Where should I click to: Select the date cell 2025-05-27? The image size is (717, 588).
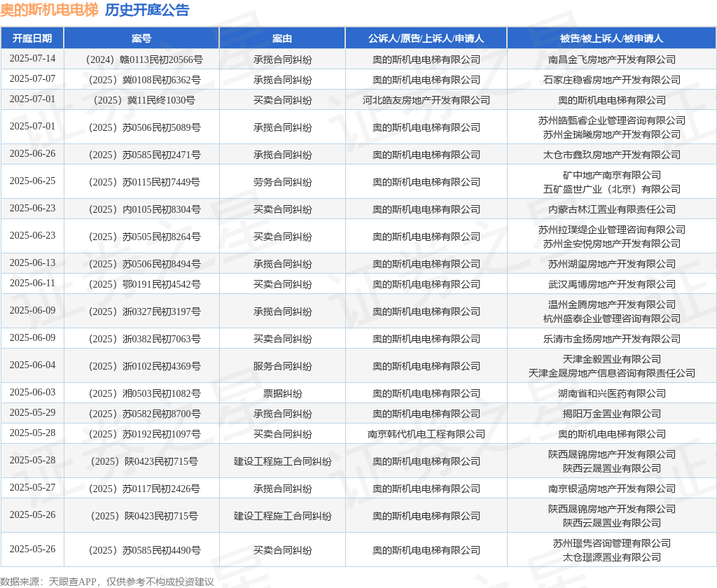32,487
